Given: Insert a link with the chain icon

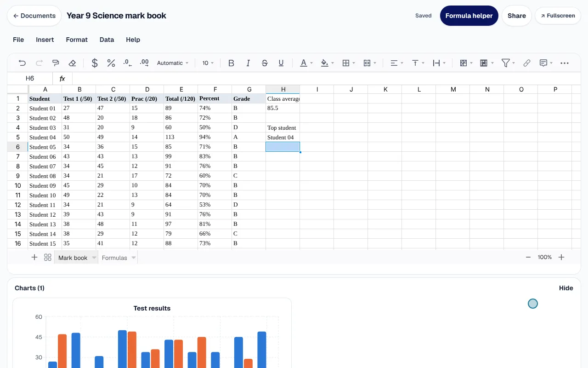Looking at the screenshot, I should pyautogui.click(x=527, y=63).
